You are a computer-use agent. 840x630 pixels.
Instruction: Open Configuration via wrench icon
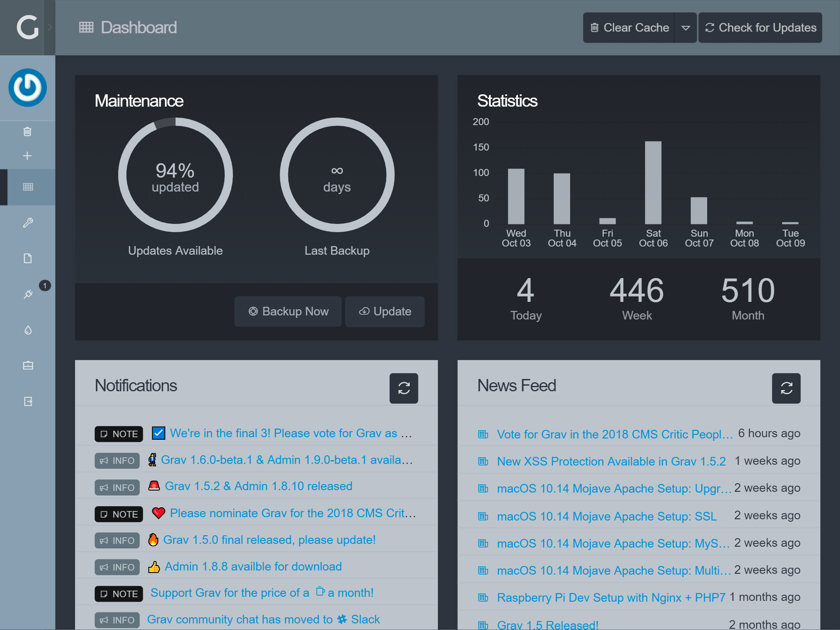coord(27,223)
